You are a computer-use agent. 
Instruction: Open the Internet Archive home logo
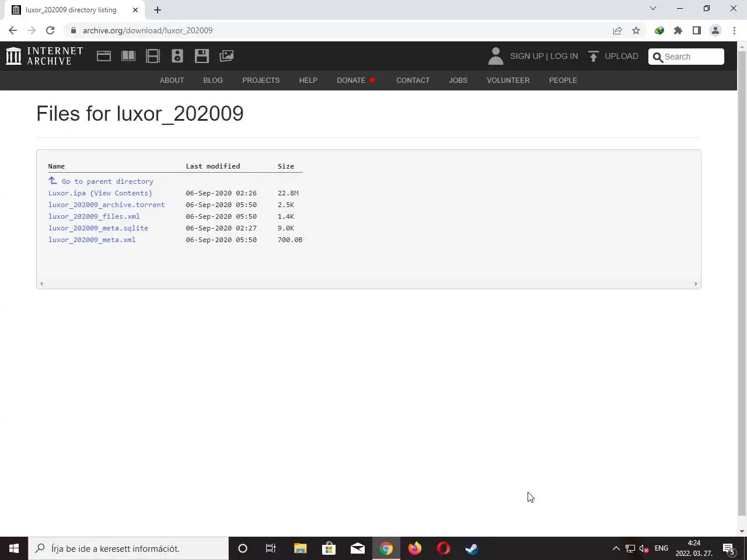44,56
